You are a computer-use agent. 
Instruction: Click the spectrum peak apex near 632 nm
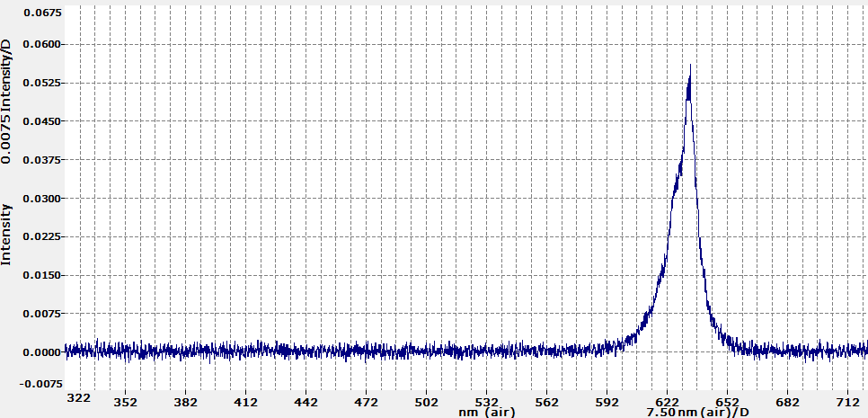coord(689,67)
